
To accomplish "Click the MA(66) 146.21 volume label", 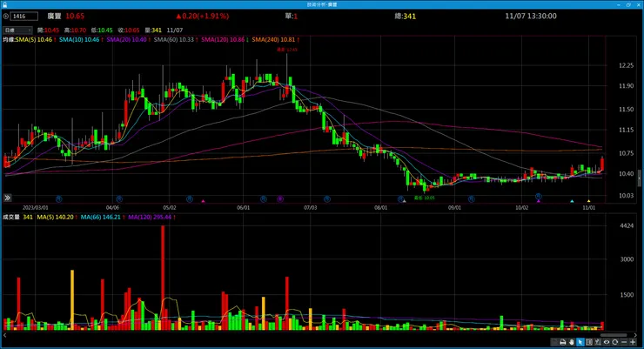I will pyautogui.click(x=101, y=217).
